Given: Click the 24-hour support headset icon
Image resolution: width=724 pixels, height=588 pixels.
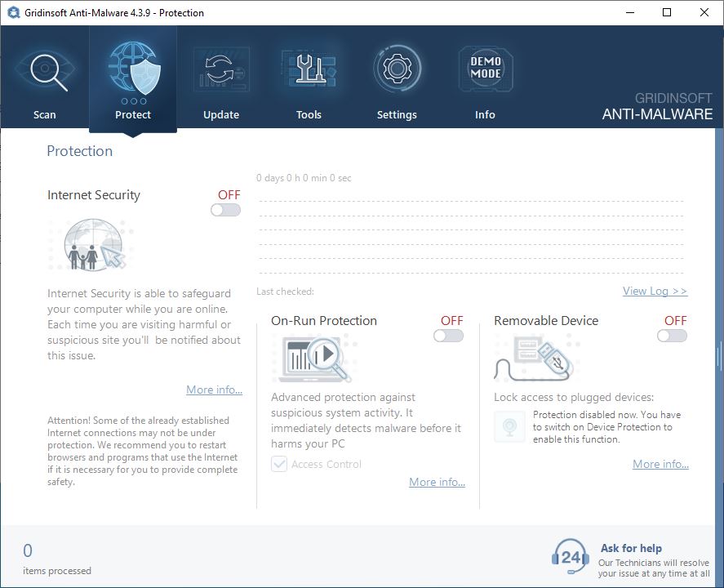Looking at the screenshot, I should click(571, 557).
